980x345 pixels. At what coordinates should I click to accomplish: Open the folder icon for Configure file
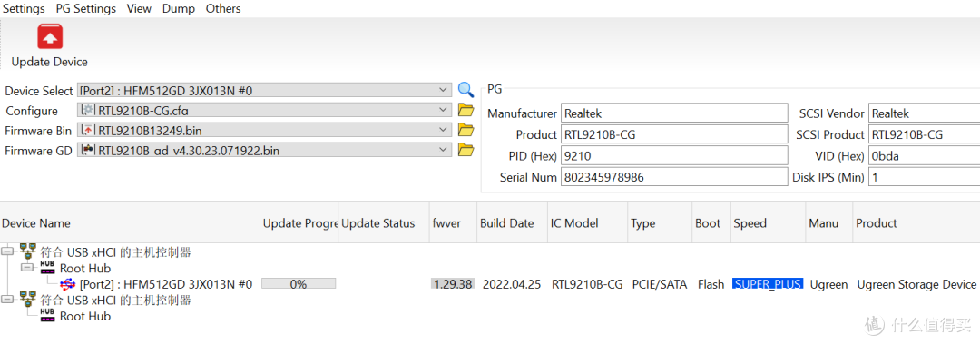coord(465,110)
